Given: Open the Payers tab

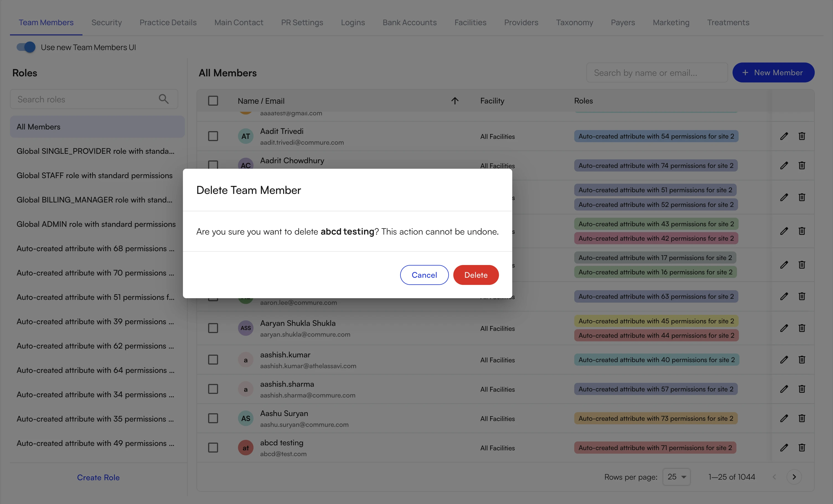Looking at the screenshot, I should pyautogui.click(x=623, y=22).
